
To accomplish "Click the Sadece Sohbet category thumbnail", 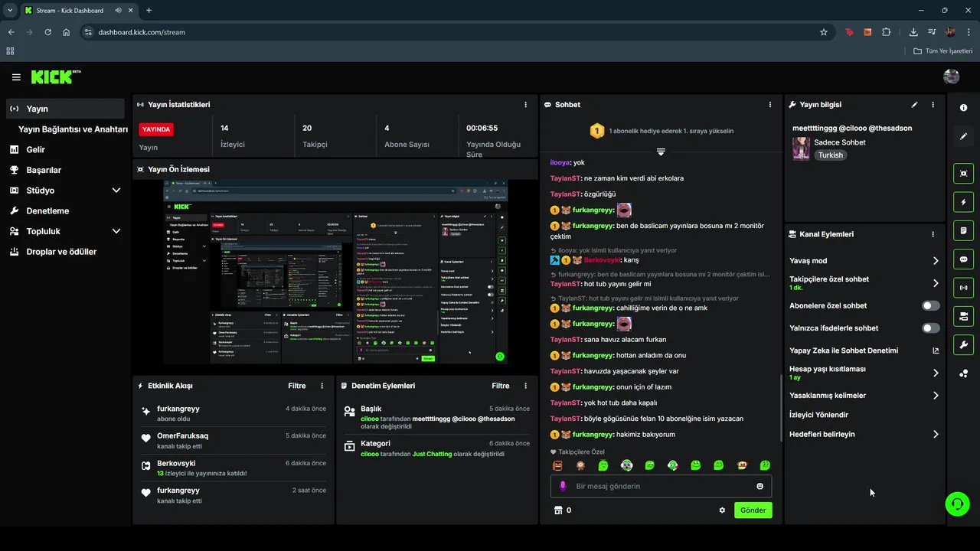I will coord(801,148).
